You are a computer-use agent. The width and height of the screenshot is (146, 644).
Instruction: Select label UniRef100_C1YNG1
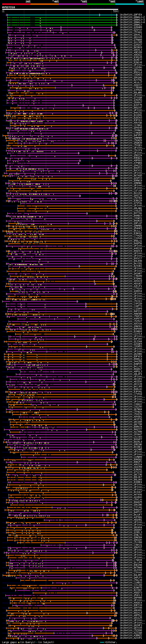coord(131,125)
